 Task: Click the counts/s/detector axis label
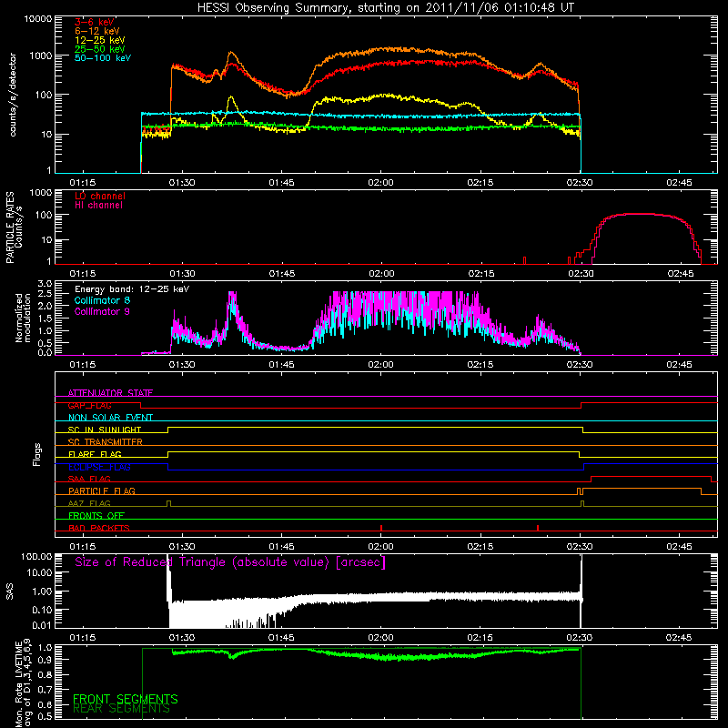point(13,95)
